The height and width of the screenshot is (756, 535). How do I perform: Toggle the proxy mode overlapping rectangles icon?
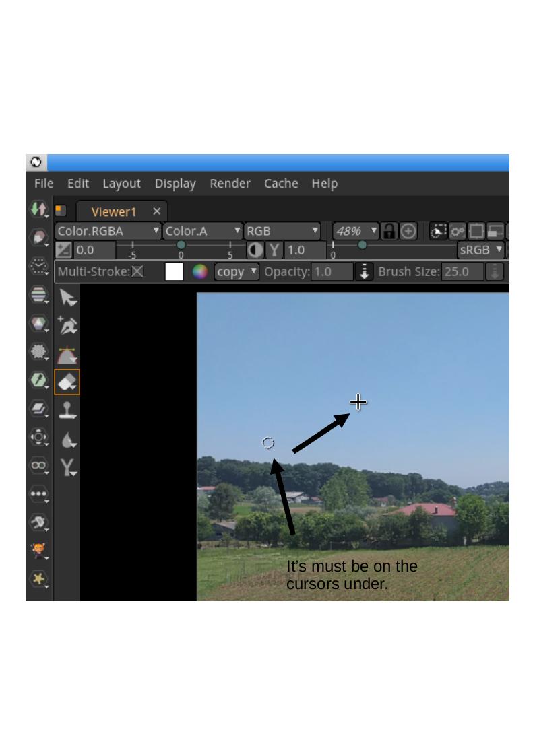pyautogui.click(x=495, y=231)
